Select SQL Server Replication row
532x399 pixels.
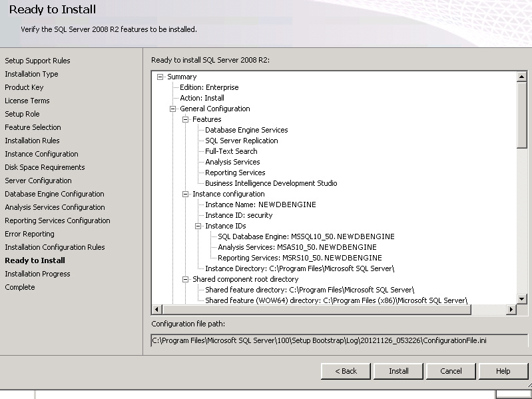(x=241, y=141)
